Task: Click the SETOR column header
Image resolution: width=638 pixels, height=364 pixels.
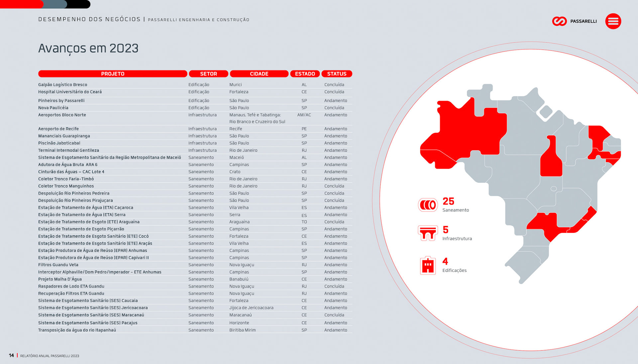Action: click(208, 74)
